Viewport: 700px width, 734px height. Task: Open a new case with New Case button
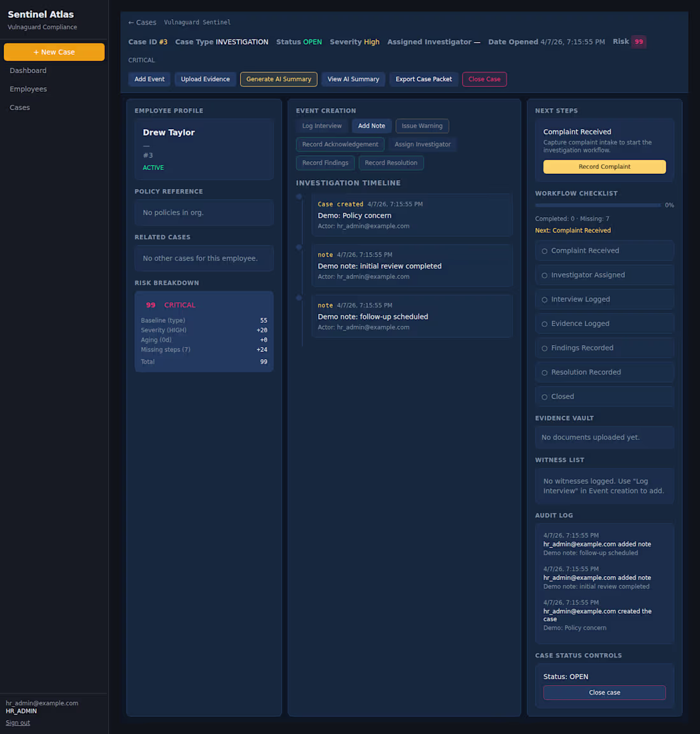pos(54,52)
